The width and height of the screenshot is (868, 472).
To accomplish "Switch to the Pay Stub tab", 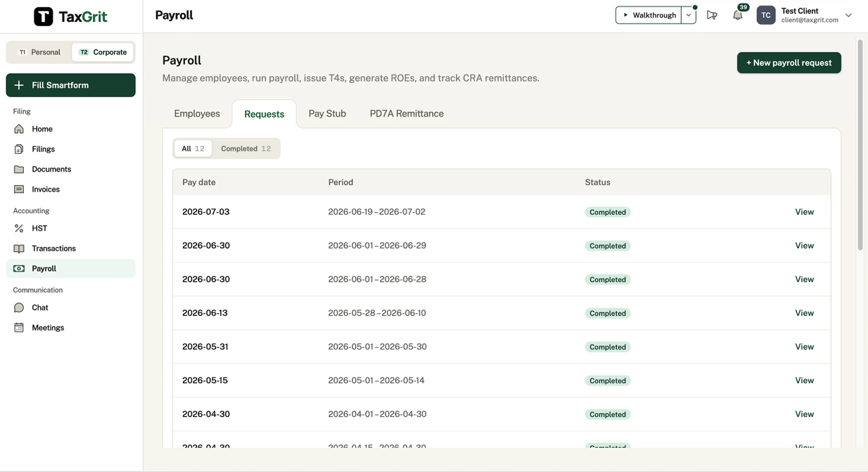I will (x=327, y=114).
